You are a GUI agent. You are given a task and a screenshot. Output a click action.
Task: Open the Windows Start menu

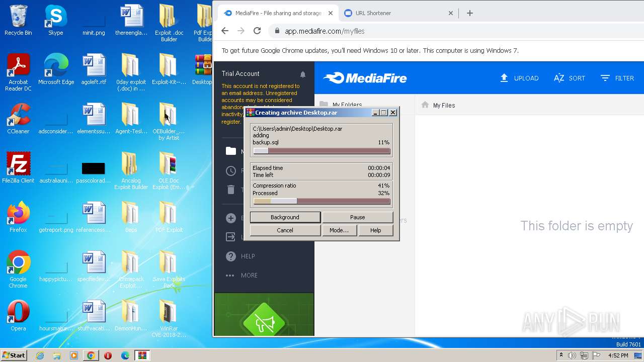pos(14,355)
